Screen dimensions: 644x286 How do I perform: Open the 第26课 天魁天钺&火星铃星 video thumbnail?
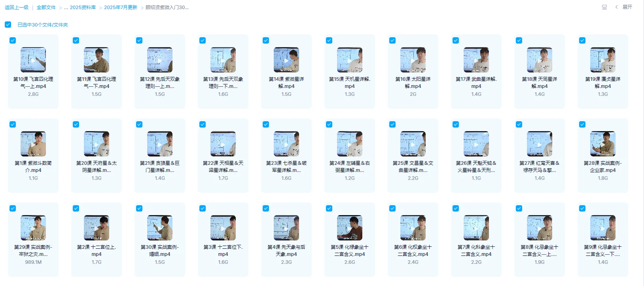coord(476,144)
